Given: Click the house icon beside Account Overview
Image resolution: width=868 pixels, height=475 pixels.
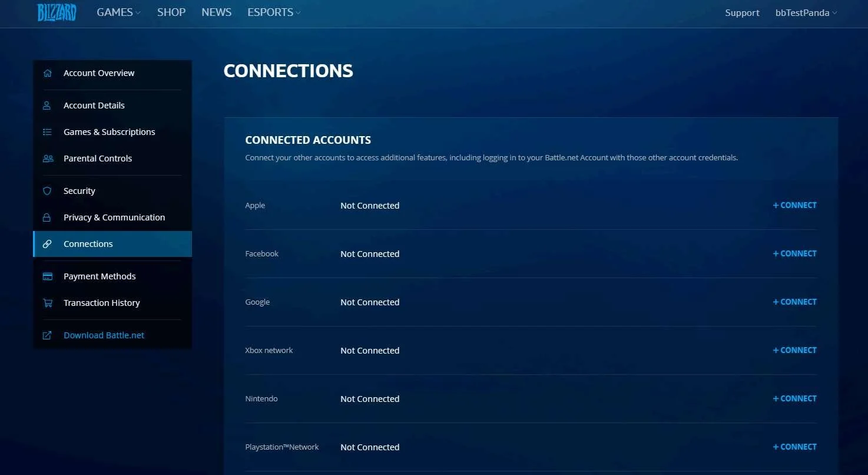Looking at the screenshot, I should (x=48, y=73).
